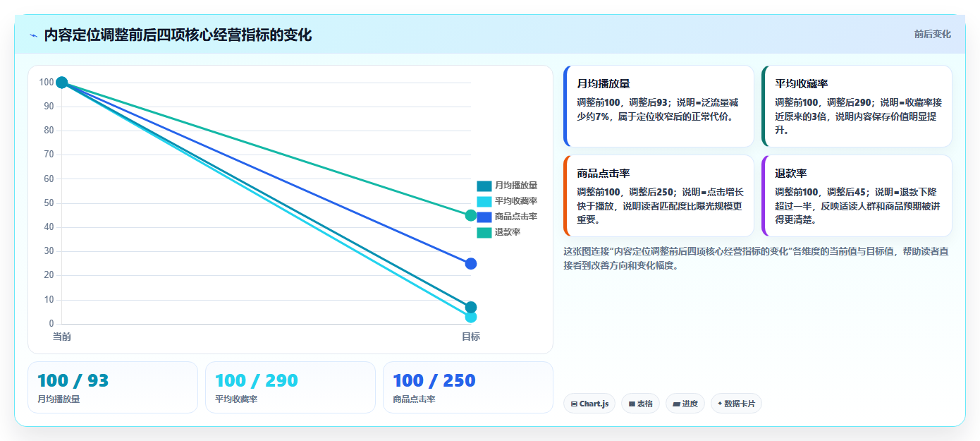The image size is (980, 441).
Task: Click 平均收藏率 legend label text
Action: click(x=516, y=201)
